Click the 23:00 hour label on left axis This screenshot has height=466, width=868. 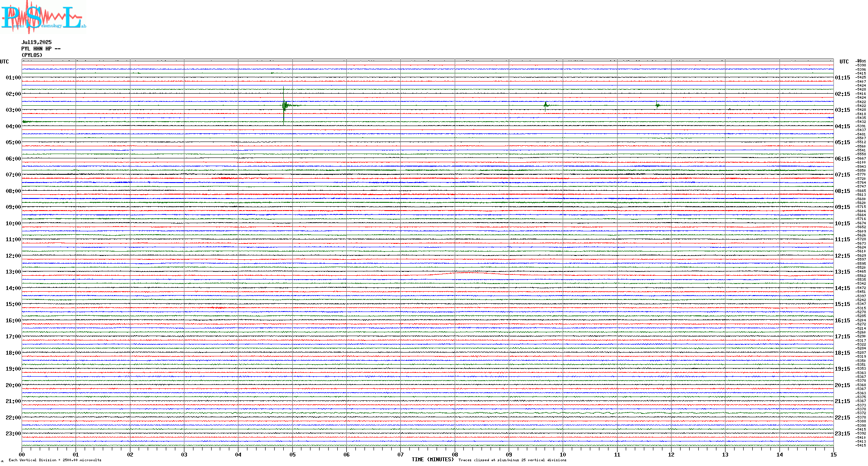point(13,434)
